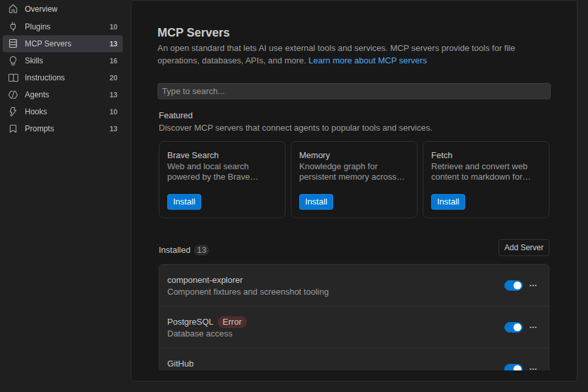Install the Fetch server

click(x=448, y=202)
